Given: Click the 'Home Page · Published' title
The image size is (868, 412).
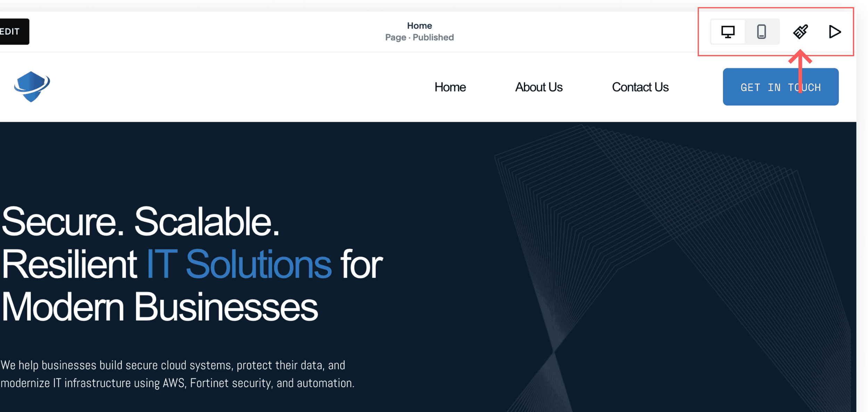Looking at the screenshot, I should pyautogui.click(x=419, y=31).
